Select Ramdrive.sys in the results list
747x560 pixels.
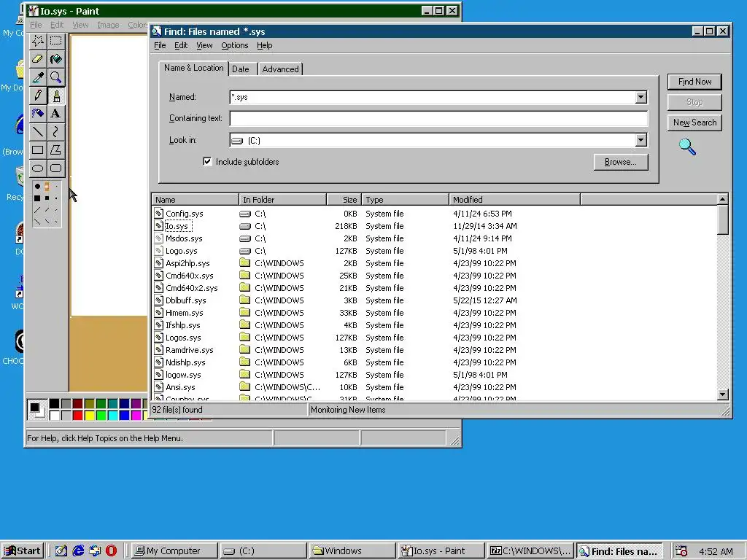click(x=189, y=350)
